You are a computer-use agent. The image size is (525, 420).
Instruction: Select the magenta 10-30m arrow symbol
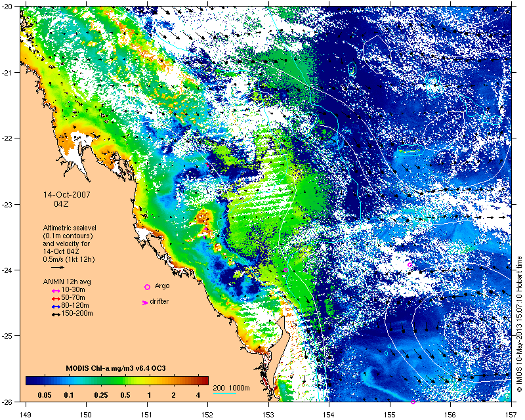[56, 291]
